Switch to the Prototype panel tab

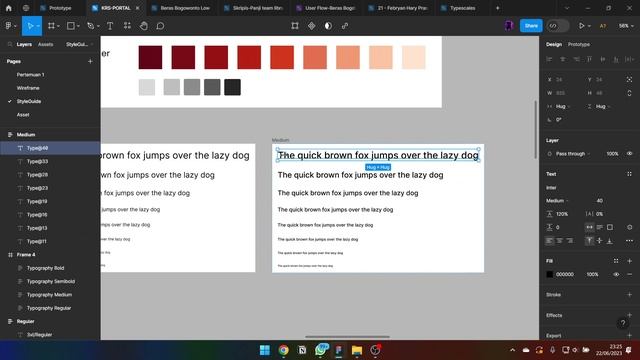[578, 44]
